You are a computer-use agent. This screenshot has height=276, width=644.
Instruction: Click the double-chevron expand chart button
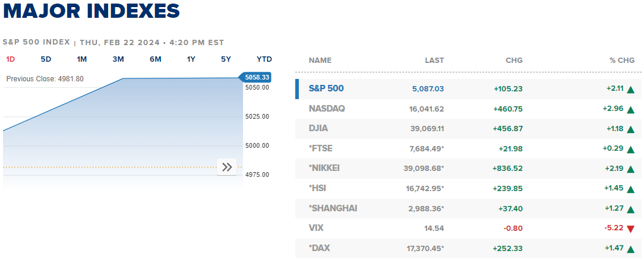point(227,167)
